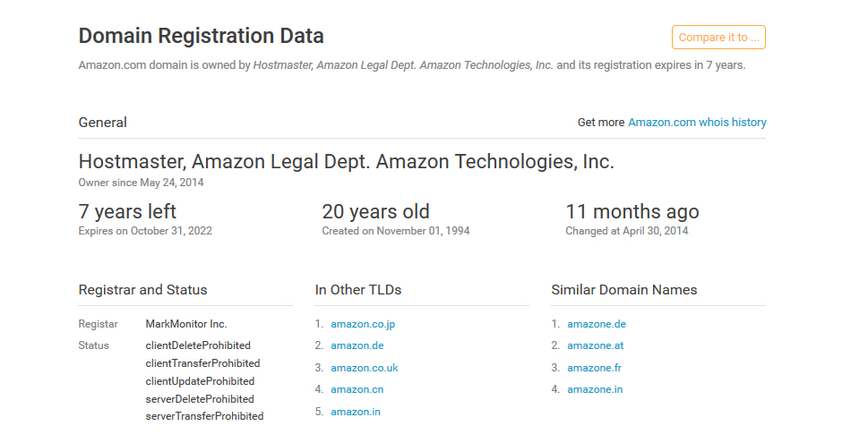868x443 pixels.
Task: Go to the amazon.cn link
Action: click(357, 389)
